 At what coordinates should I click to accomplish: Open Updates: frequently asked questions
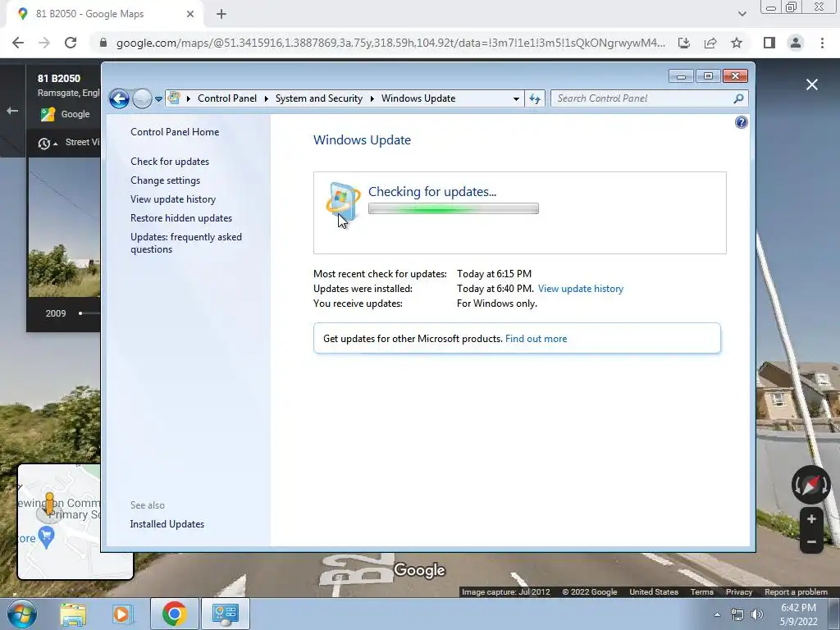186,243
